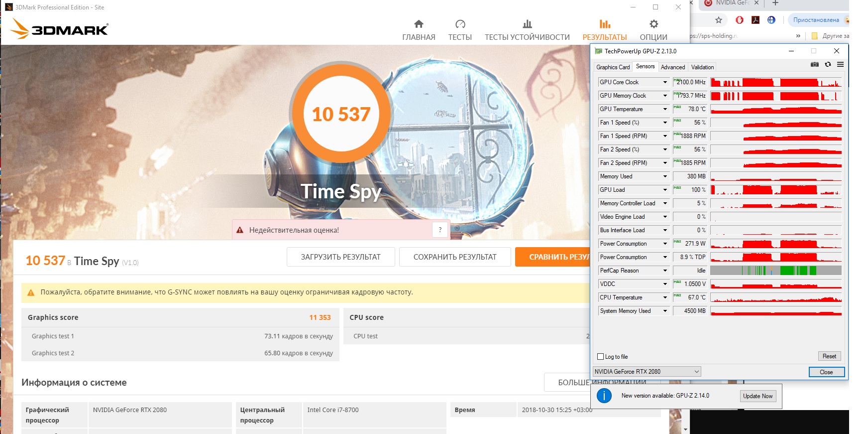Enable the Log to file checkbox
Viewport: 868px width, 434px height.
click(x=600, y=357)
